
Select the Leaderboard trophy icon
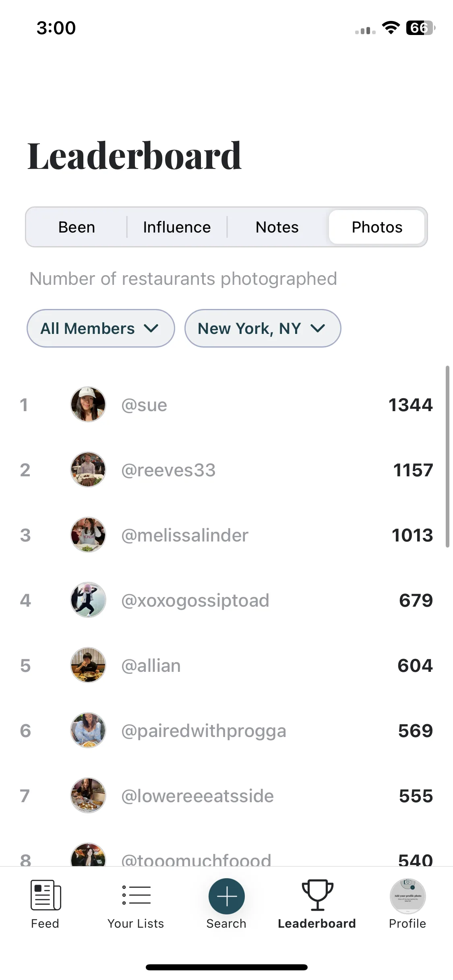tap(317, 895)
